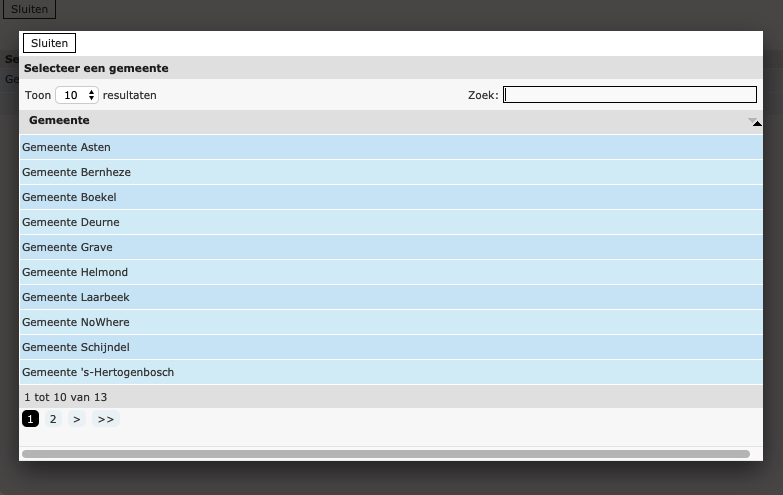Click the sort arrow icon in header

[x=754, y=121]
